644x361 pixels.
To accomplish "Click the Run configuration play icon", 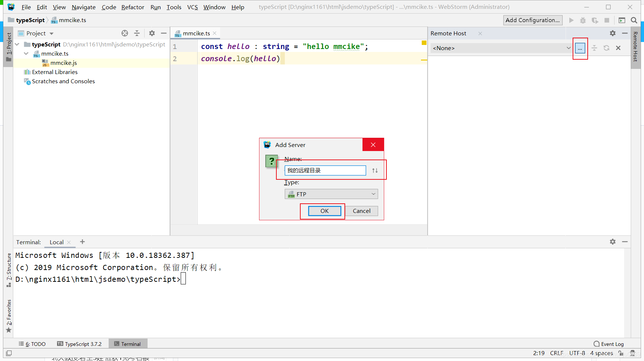I will [571, 20].
